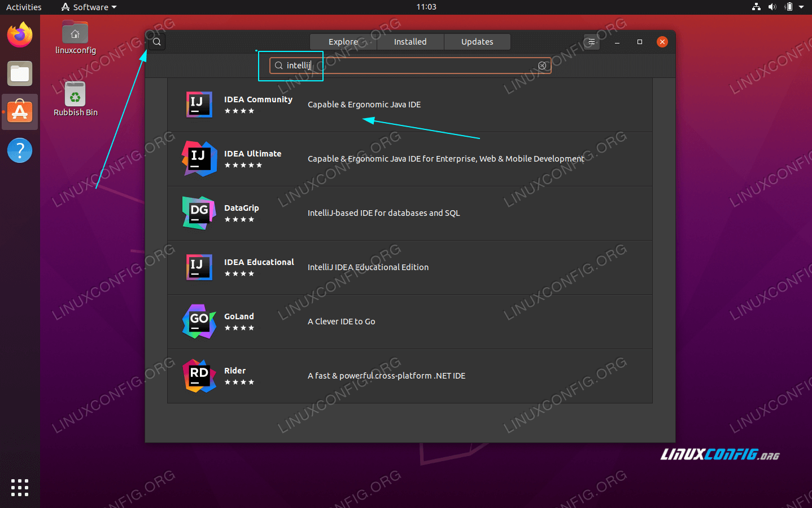Screen dimensions: 812x508
Task: Click 'IntelliJ-based IDE for databases and SQL'
Action: point(384,213)
